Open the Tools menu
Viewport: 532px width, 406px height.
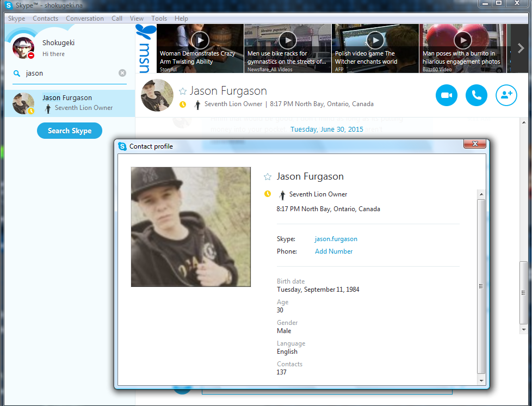coord(159,19)
